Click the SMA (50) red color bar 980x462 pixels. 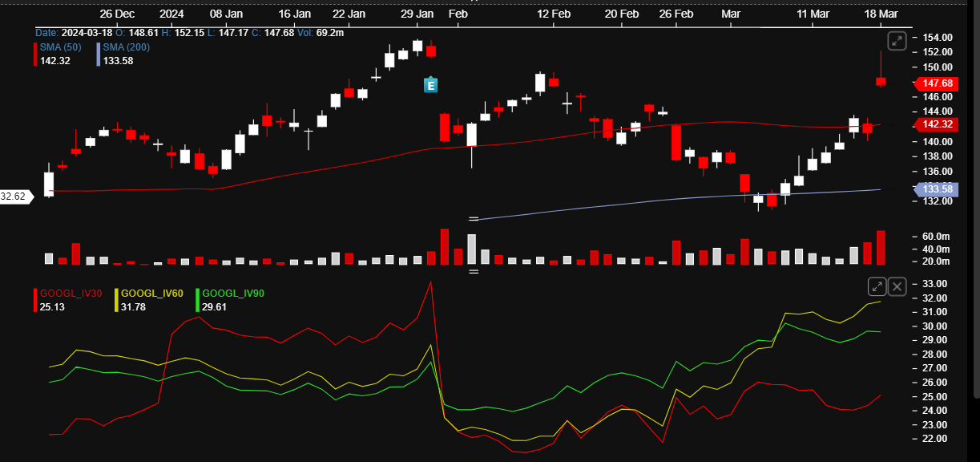35,54
